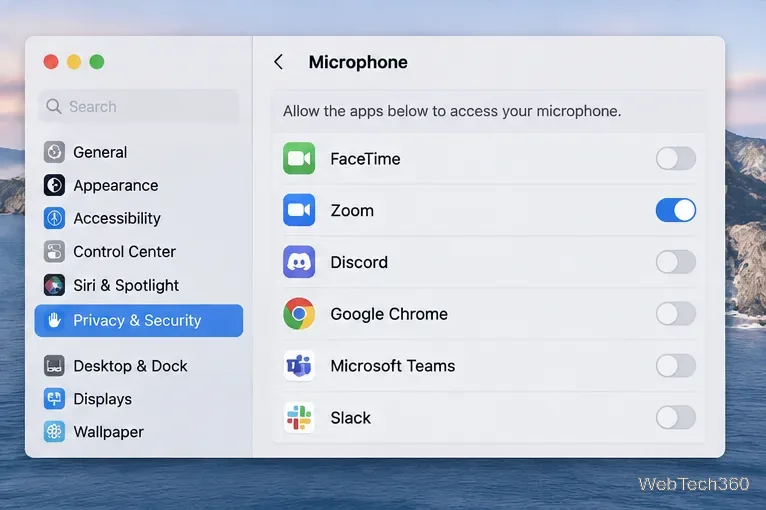This screenshot has height=510, width=766.
Task: Click the FaceTime app icon
Action: click(299, 158)
